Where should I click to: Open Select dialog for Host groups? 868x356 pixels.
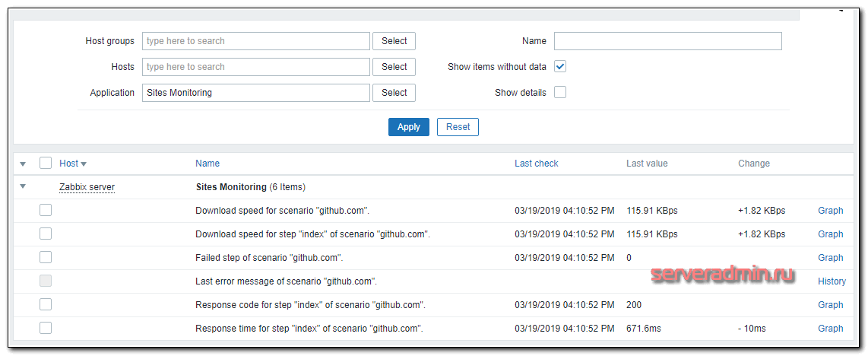394,41
